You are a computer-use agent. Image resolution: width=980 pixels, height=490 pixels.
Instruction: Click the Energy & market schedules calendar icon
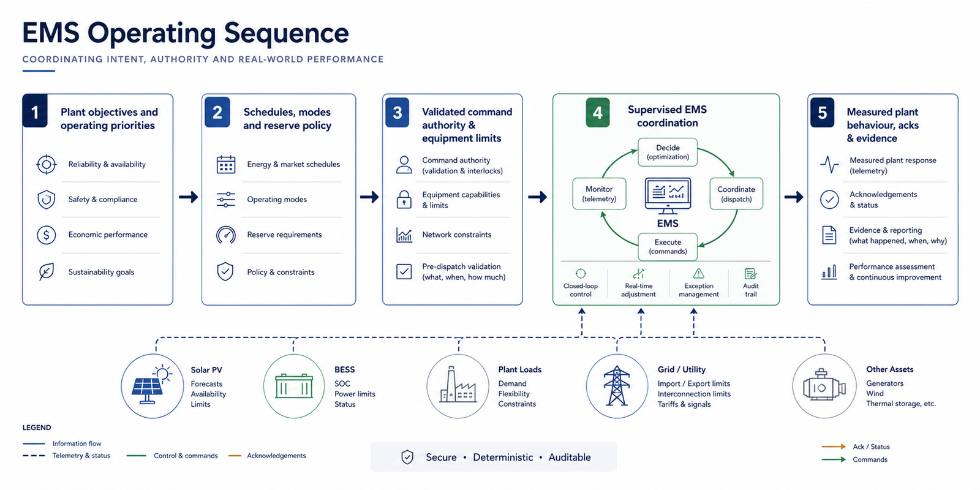(226, 164)
